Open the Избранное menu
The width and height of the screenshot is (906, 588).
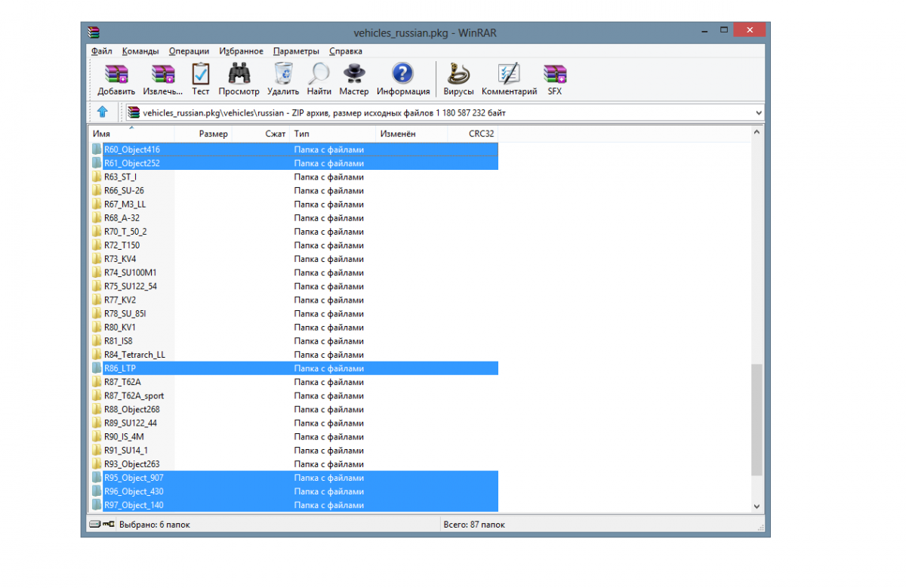click(242, 51)
